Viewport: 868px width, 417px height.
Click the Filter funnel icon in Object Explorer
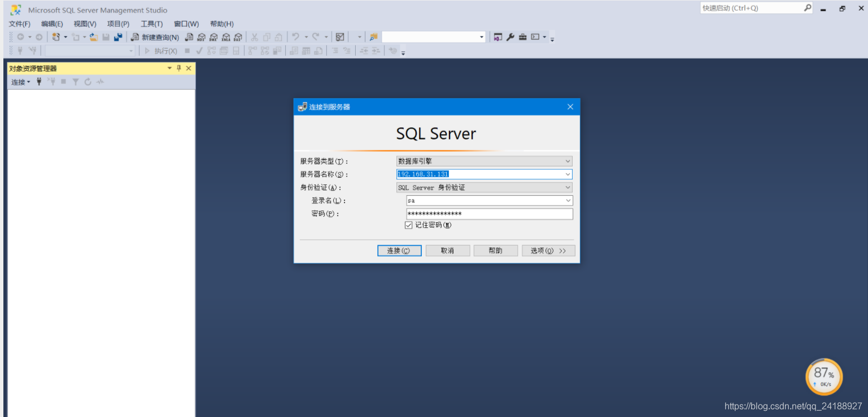click(x=76, y=82)
